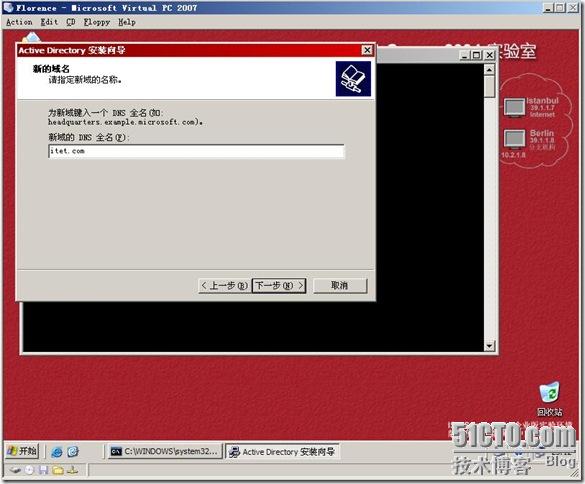Click the new domain DNS name field

pyautogui.click(x=196, y=151)
